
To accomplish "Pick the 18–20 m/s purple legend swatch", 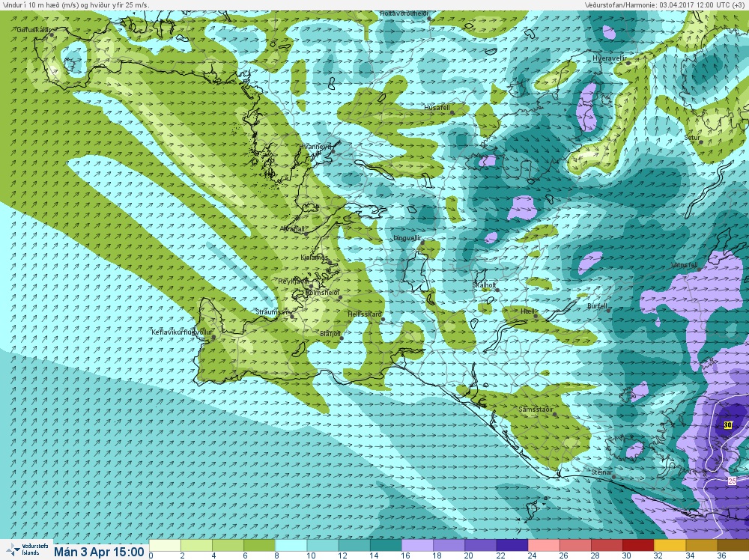I will [449, 545].
